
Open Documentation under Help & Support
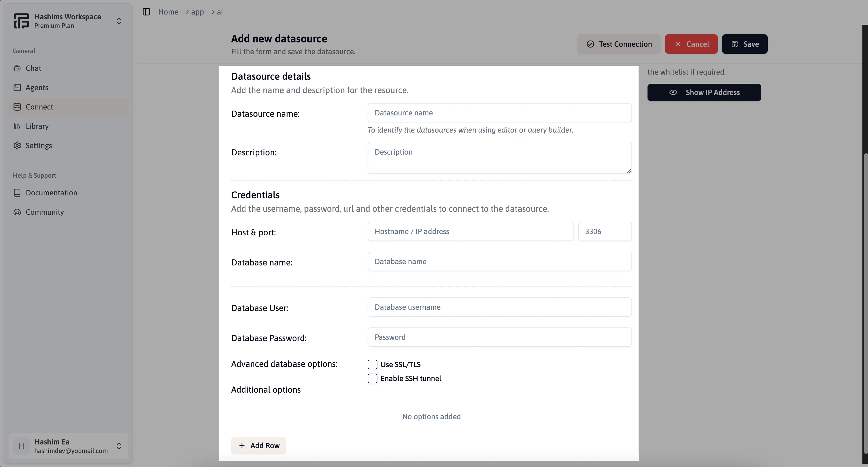[x=68, y=193]
